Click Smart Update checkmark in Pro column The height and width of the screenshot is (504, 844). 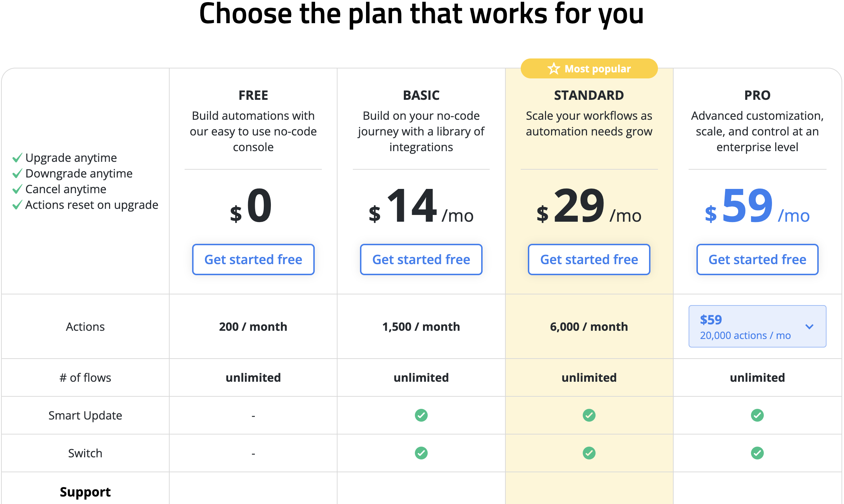coord(757,415)
